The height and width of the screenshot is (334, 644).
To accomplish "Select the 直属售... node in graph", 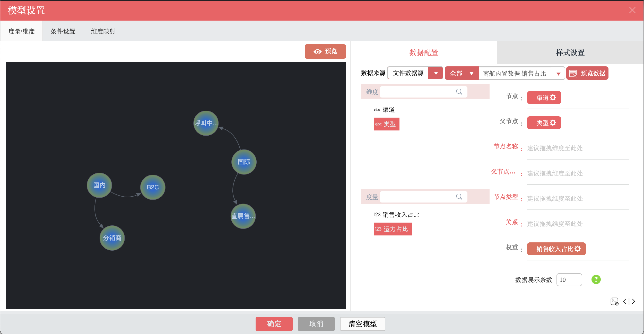I will pyautogui.click(x=243, y=216).
